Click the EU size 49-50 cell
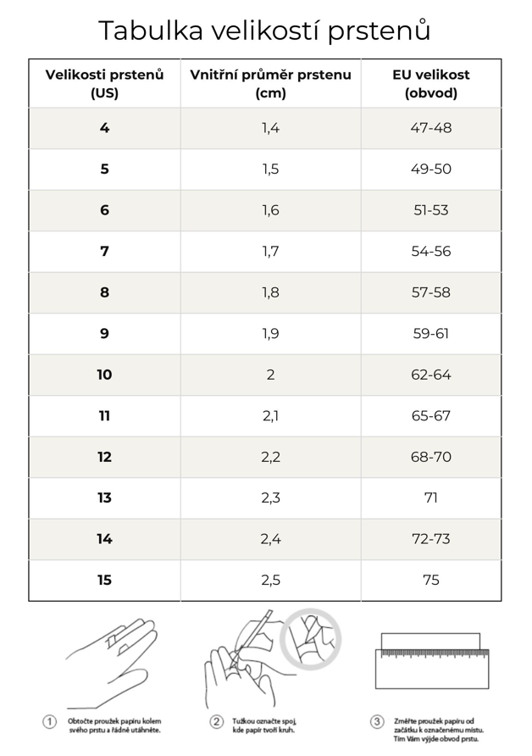 [x=431, y=170]
